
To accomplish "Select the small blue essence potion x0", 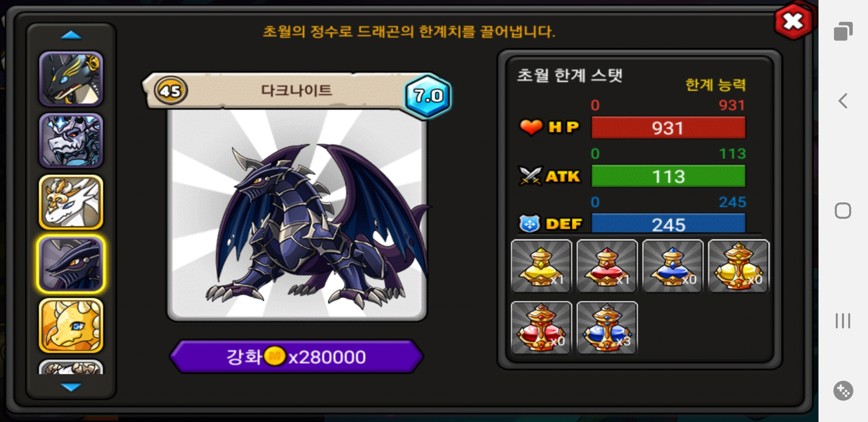I will [673, 266].
